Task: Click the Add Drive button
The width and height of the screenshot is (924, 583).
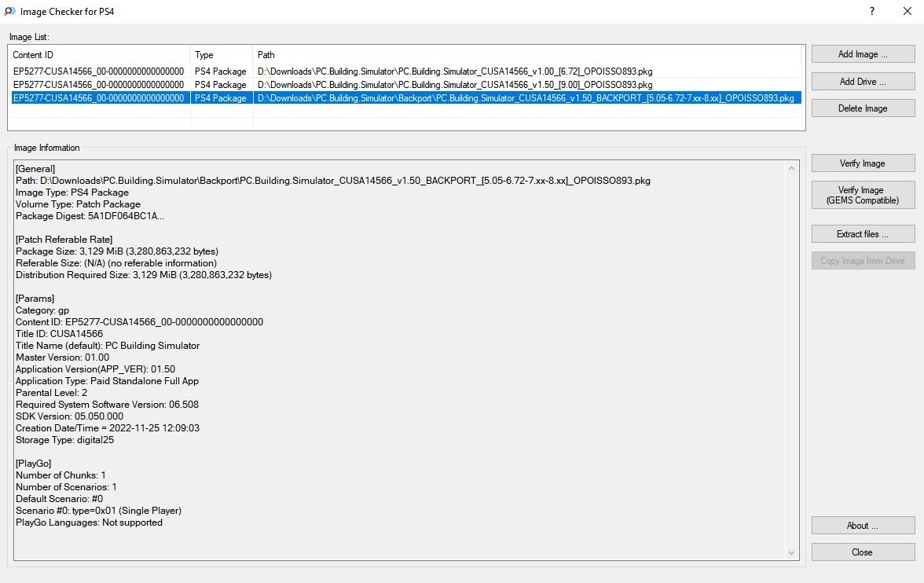Action: click(863, 82)
